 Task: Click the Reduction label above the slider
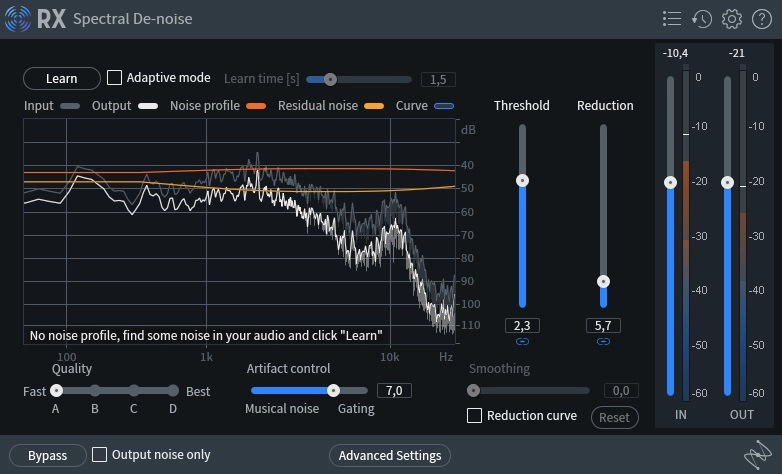(605, 105)
